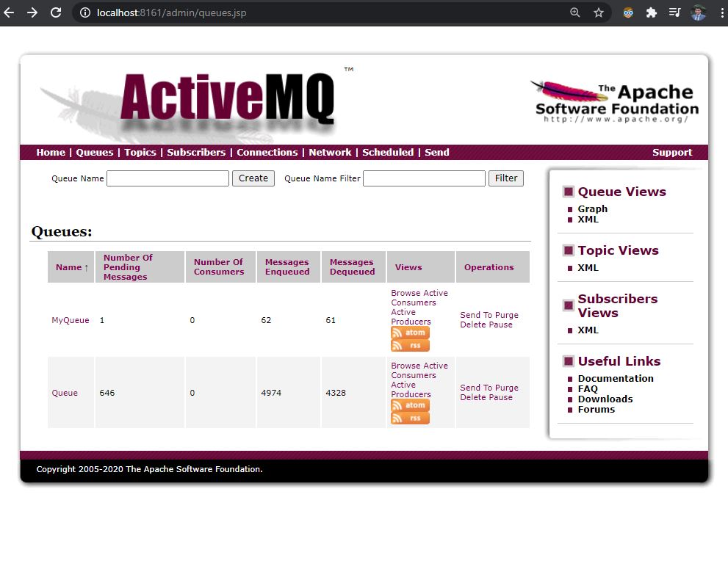This screenshot has height=580, width=728.
Task: Open the Network navigation item
Action: click(x=330, y=152)
